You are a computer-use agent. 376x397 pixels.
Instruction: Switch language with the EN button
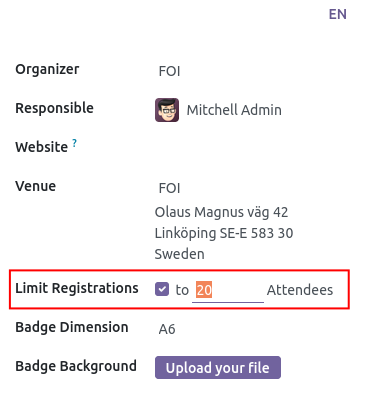click(338, 14)
